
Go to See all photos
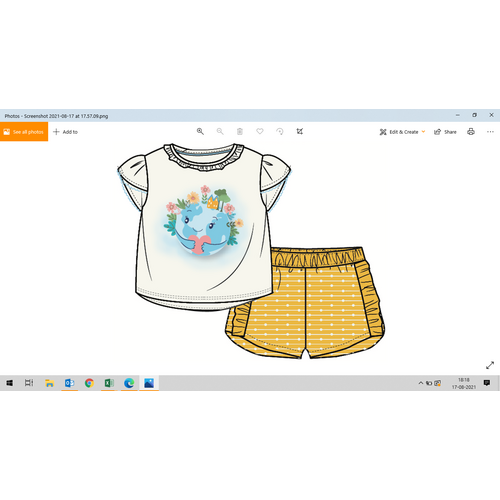pos(24,132)
